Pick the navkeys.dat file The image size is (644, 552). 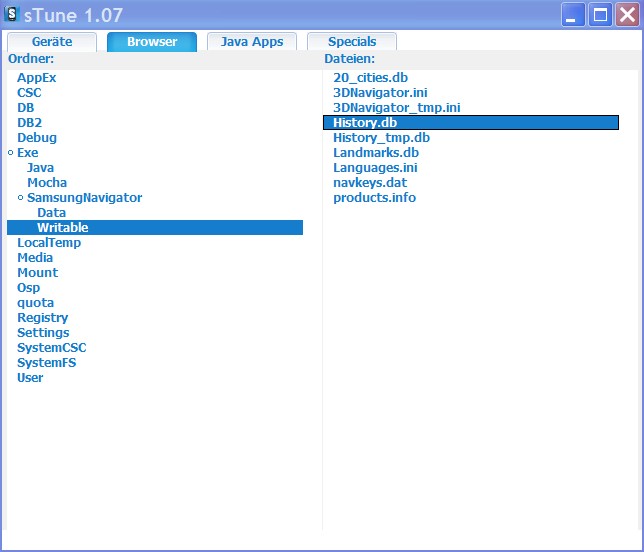click(x=369, y=183)
